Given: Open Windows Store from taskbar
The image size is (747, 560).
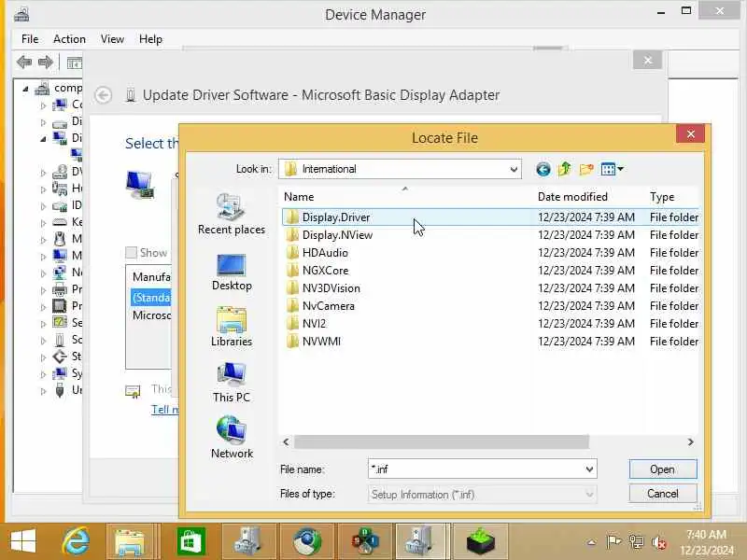Looking at the screenshot, I should click(x=190, y=541).
